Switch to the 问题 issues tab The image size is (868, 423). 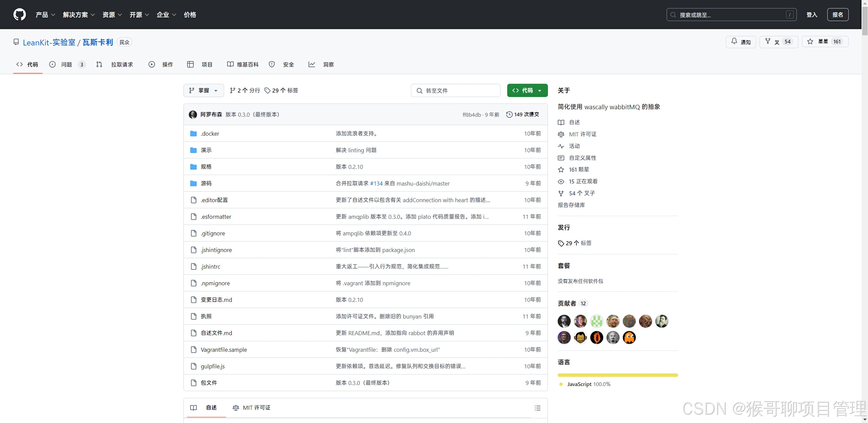tap(67, 64)
